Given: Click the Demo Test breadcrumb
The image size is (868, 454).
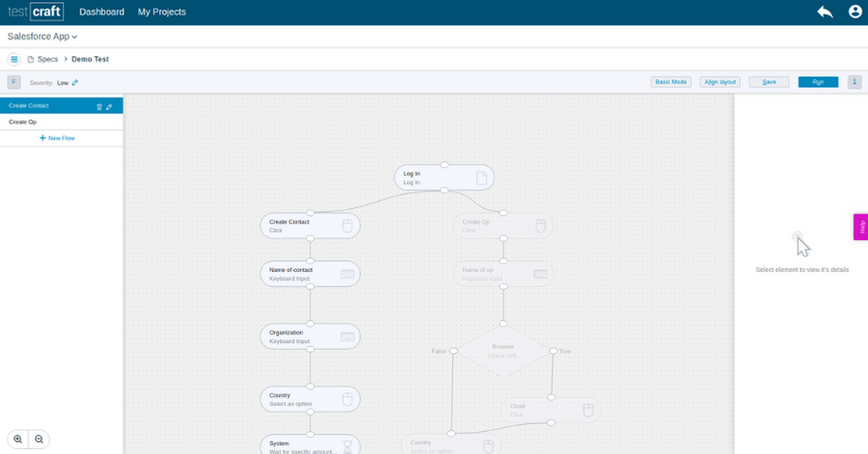Looking at the screenshot, I should (x=91, y=59).
